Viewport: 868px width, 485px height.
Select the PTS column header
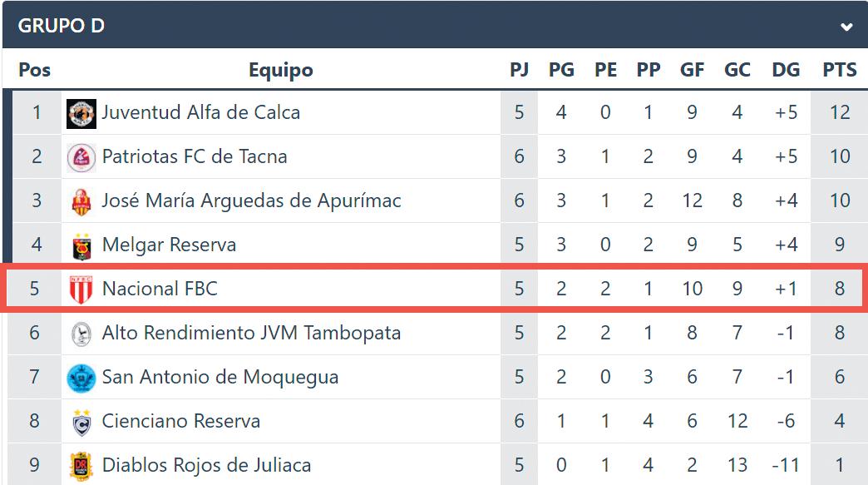coord(839,70)
